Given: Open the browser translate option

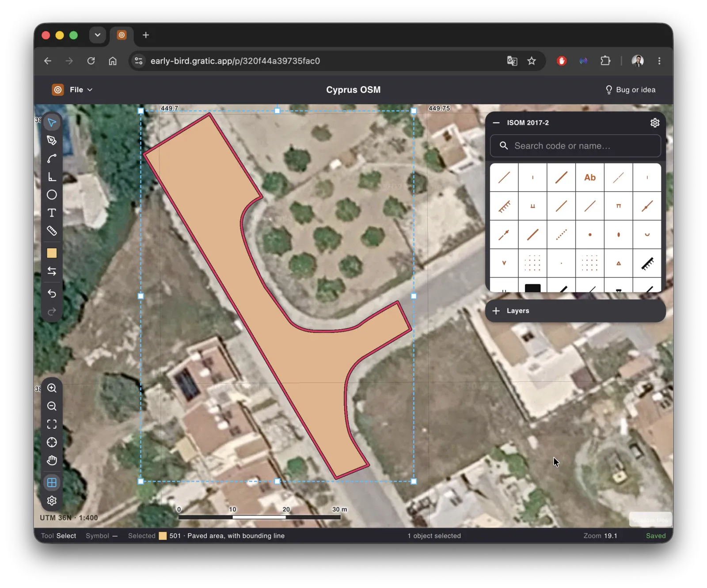Looking at the screenshot, I should [512, 61].
